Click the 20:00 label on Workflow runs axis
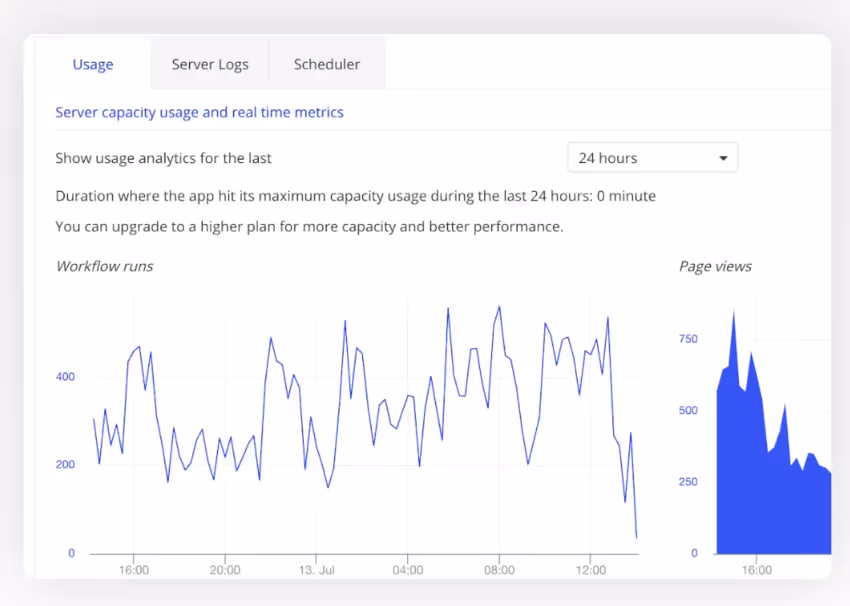This screenshot has height=606, width=850. click(225, 570)
